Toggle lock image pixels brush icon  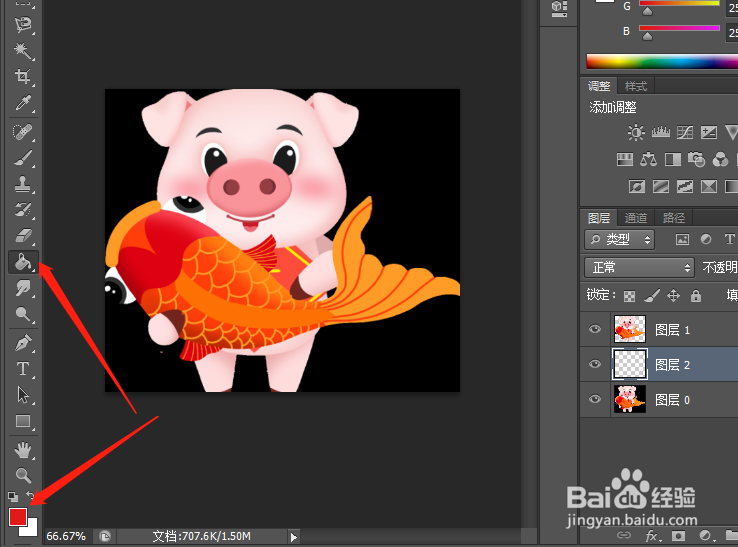(x=652, y=296)
